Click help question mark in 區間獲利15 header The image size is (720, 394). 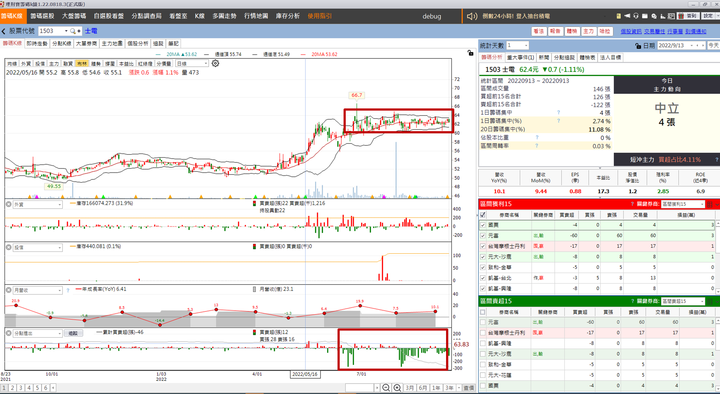632,204
